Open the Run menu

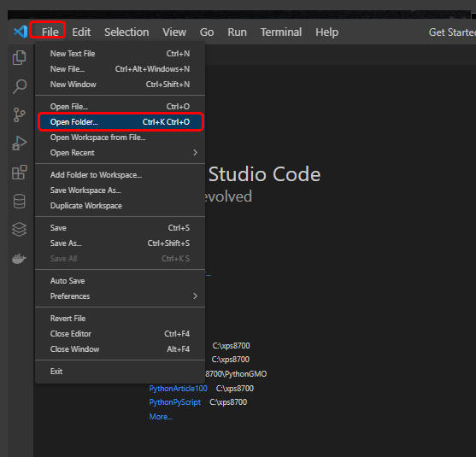(237, 32)
